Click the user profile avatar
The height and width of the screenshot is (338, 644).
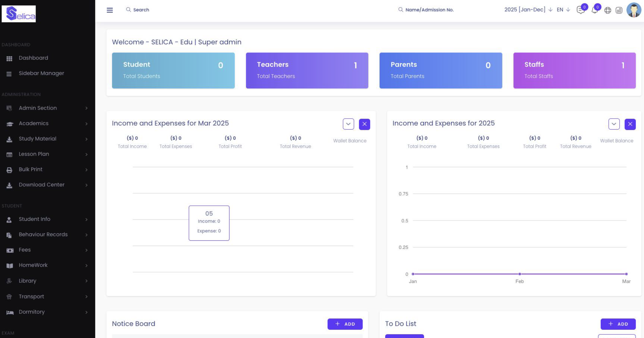(634, 10)
